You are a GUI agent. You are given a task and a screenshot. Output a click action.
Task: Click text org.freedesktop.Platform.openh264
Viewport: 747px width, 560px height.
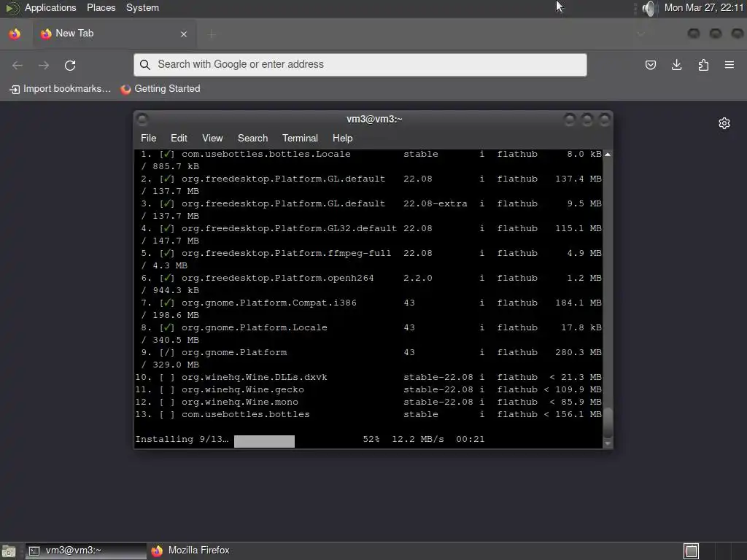click(278, 278)
